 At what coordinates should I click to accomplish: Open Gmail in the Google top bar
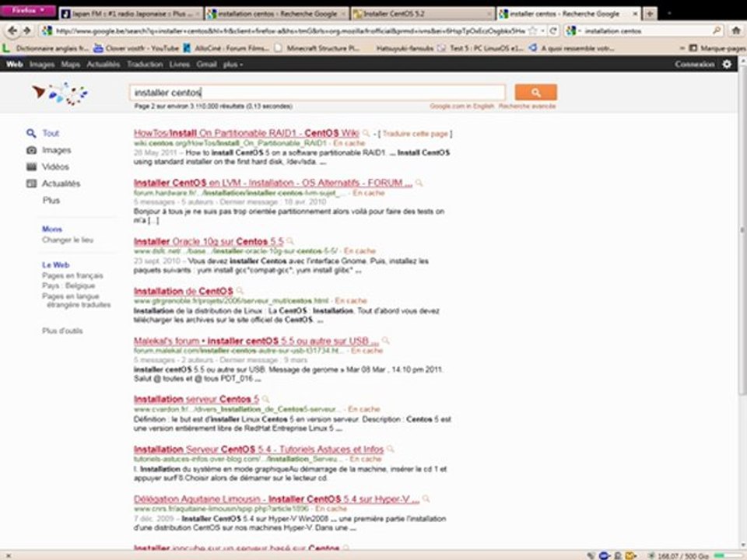point(206,65)
